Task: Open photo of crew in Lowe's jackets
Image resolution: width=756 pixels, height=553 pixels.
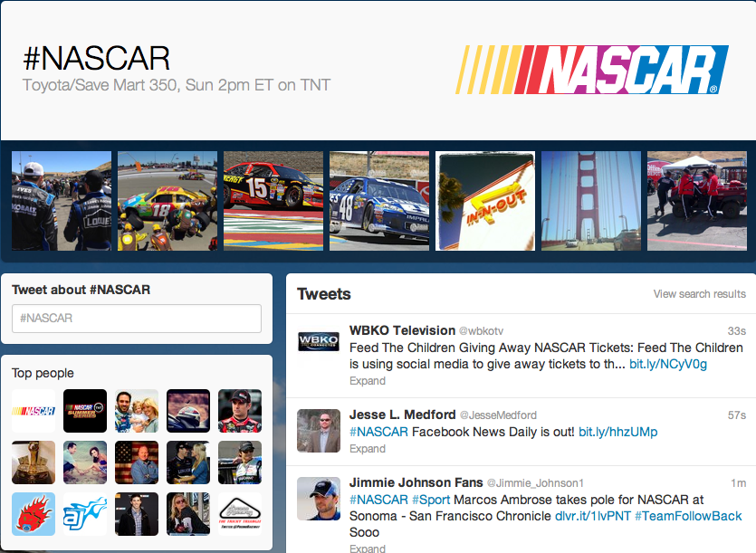Action: tap(62, 201)
